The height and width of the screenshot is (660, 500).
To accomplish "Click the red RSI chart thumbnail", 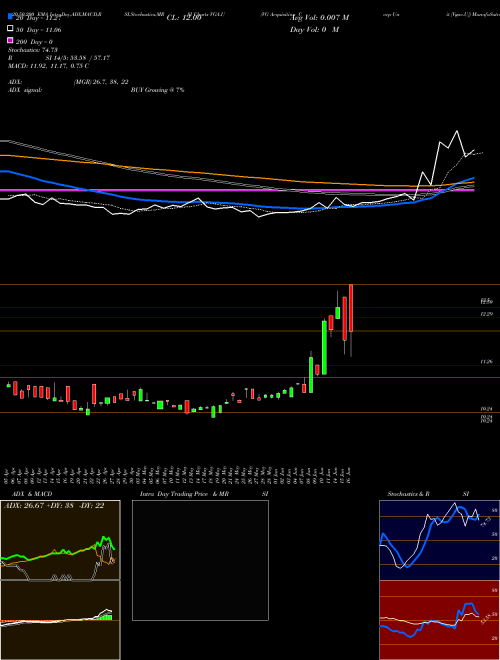I will 439,620.
